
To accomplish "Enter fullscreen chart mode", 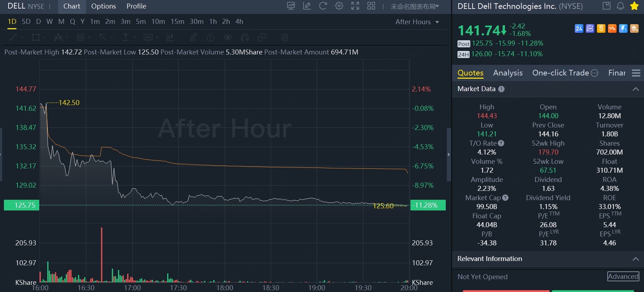I will coord(355,6).
